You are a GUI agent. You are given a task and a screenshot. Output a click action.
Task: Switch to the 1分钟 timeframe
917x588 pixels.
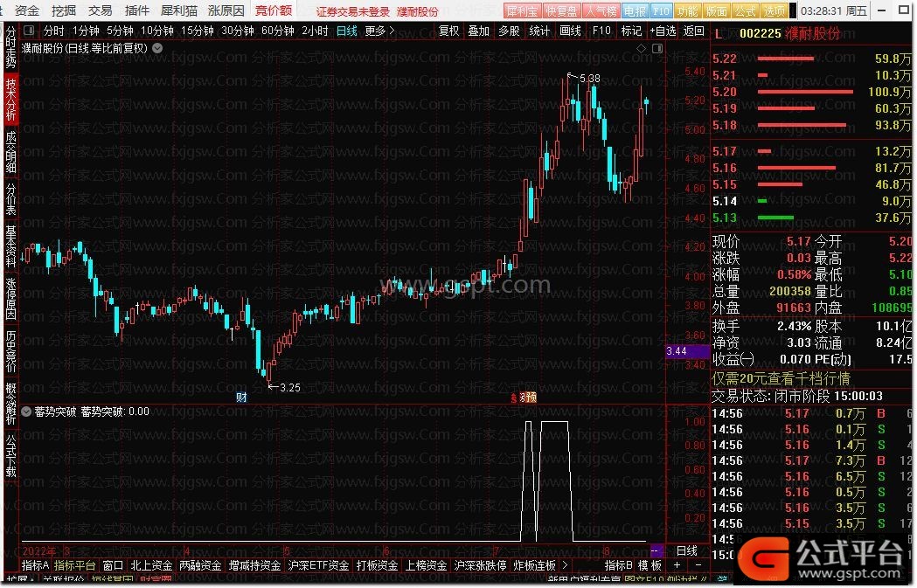pyautogui.click(x=86, y=31)
